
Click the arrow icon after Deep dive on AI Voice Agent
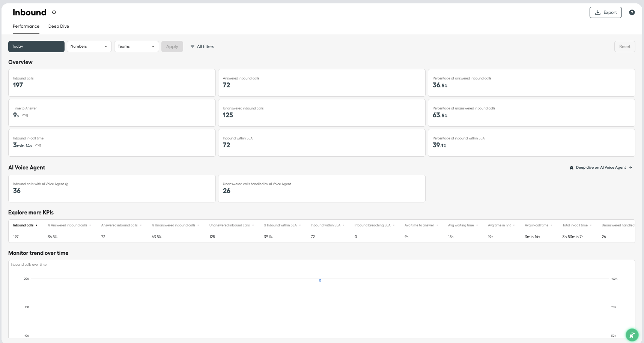tap(630, 168)
